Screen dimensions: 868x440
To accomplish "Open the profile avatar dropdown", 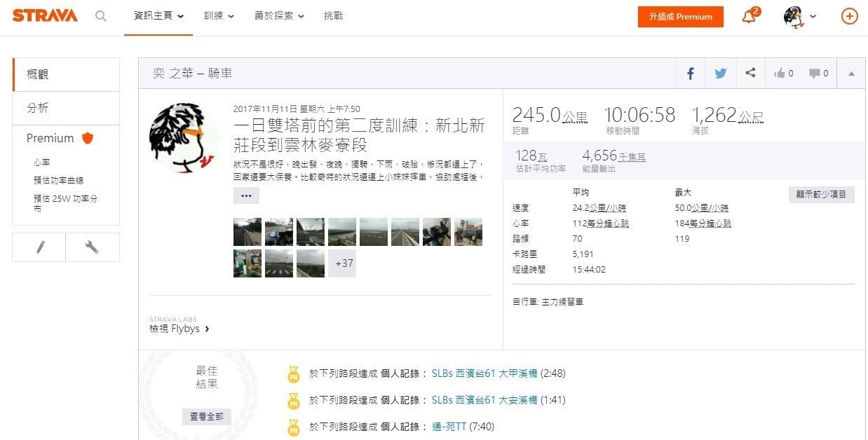I will point(800,16).
